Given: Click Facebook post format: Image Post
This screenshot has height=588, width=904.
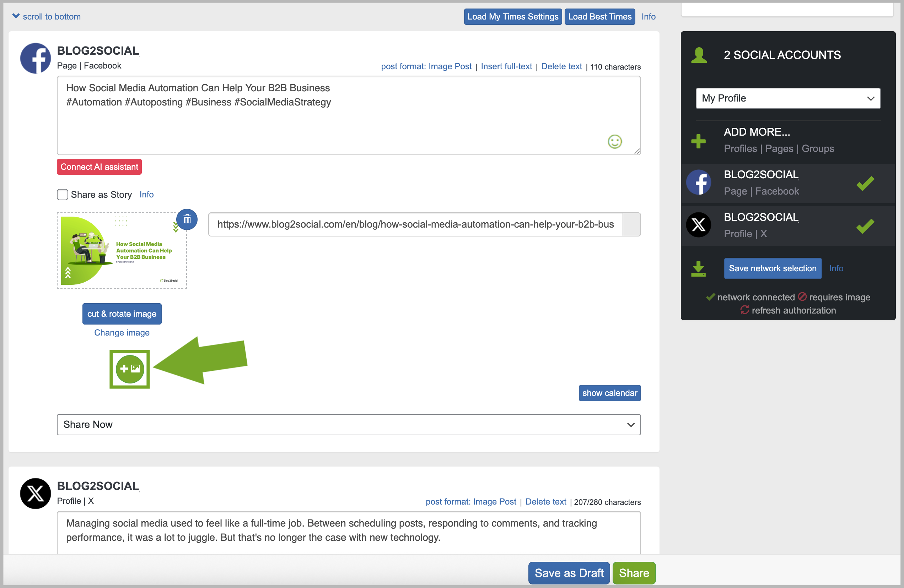Looking at the screenshot, I should (426, 66).
